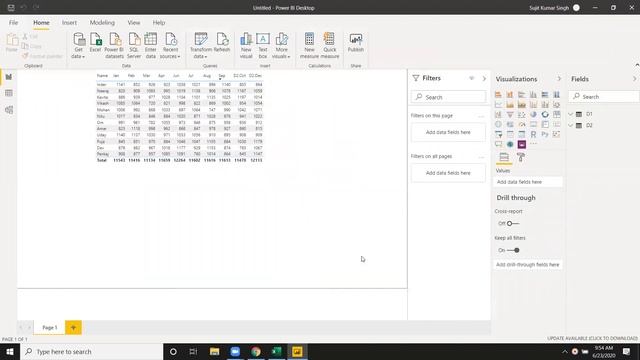Image resolution: width=640 pixels, height=360 pixels.
Task: Switch to Model view in left sidebar
Action: coord(9,110)
